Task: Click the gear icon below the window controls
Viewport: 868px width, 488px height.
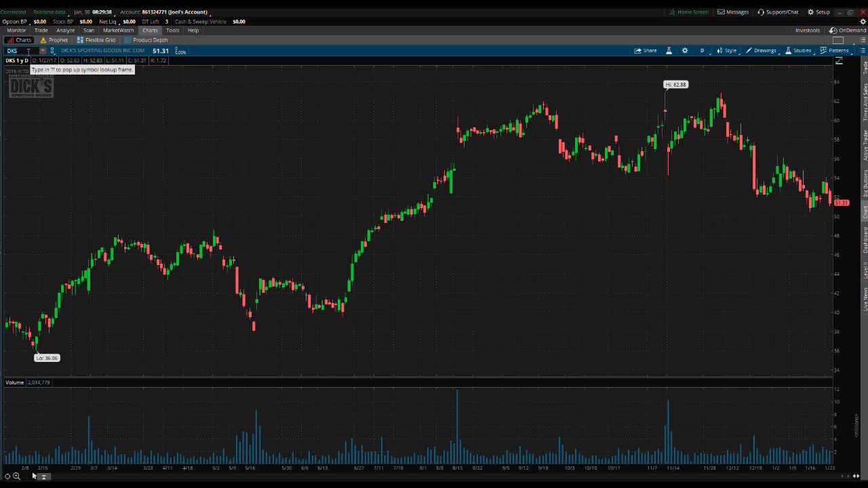Action: tap(863, 22)
